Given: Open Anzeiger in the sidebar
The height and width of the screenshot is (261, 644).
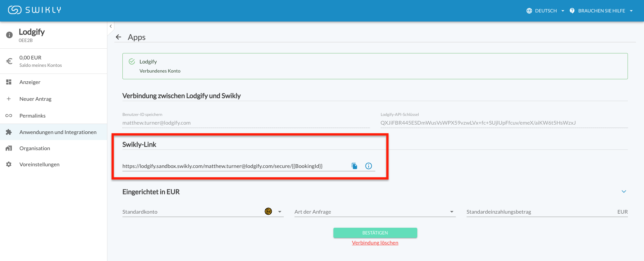Looking at the screenshot, I should 30,82.
